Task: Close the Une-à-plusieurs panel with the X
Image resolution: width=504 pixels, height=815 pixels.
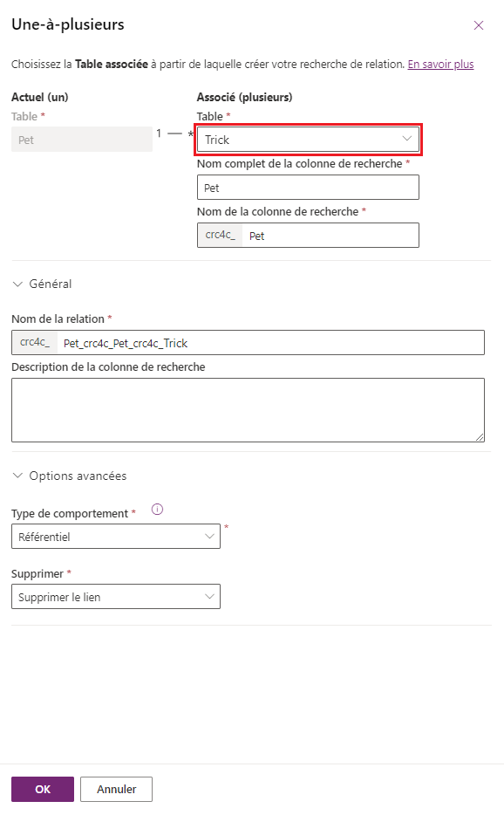Action: pyautogui.click(x=479, y=25)
